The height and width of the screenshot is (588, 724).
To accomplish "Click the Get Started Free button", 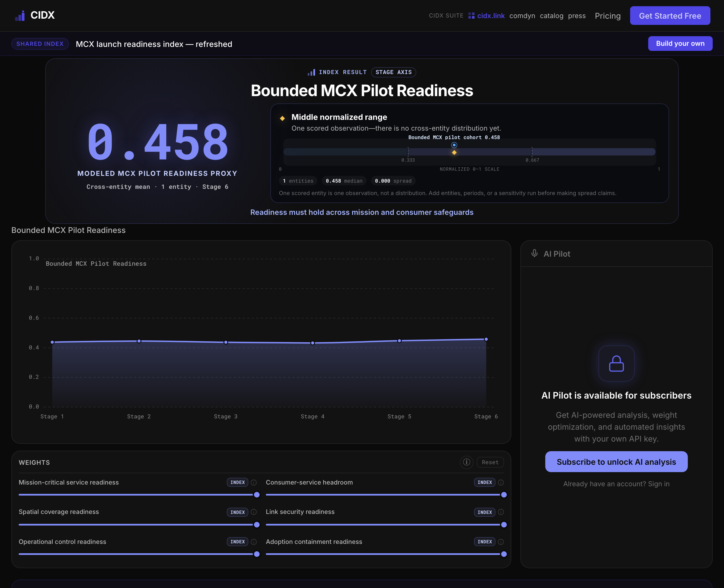I will tap(670, 16).
